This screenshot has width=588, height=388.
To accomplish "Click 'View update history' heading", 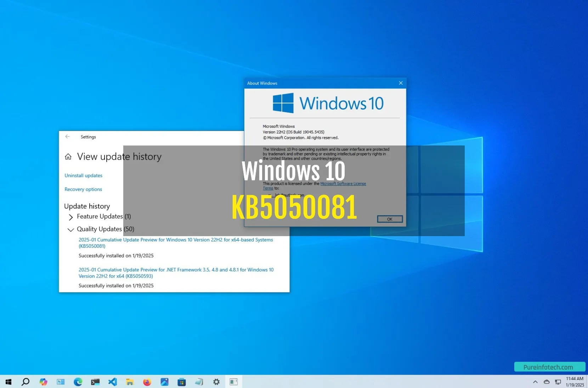I will pyautogui.click(x=119, y=156).
